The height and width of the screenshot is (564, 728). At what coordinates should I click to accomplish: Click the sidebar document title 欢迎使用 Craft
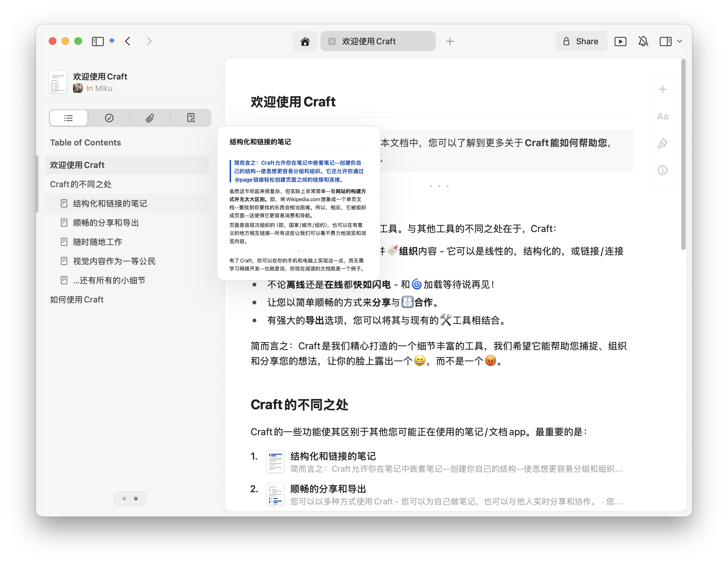pos(100,77)
